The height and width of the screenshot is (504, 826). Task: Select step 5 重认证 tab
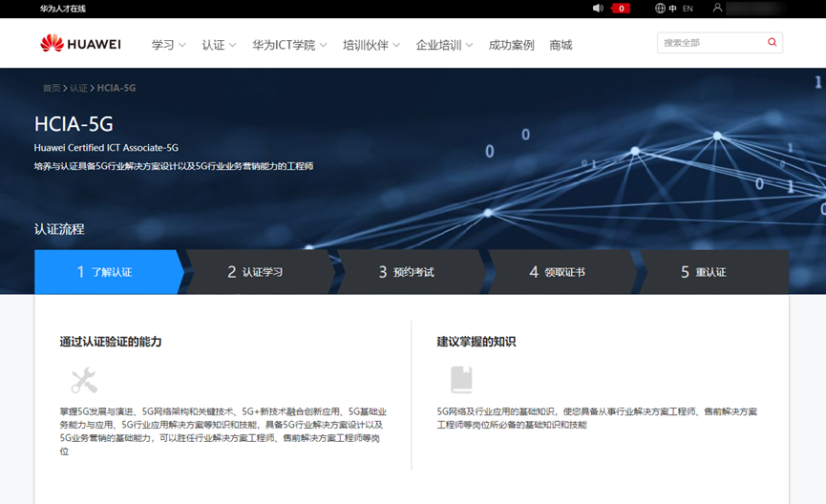(x=712, y=272)
